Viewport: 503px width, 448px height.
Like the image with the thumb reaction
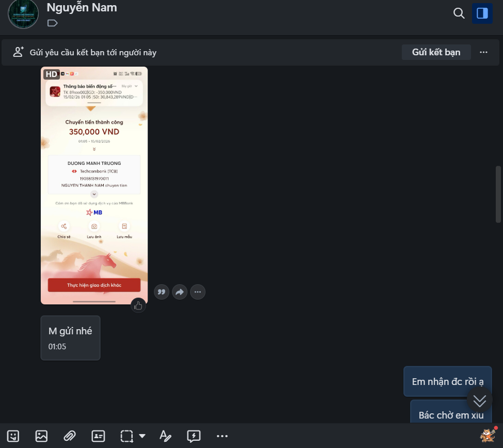138,305
